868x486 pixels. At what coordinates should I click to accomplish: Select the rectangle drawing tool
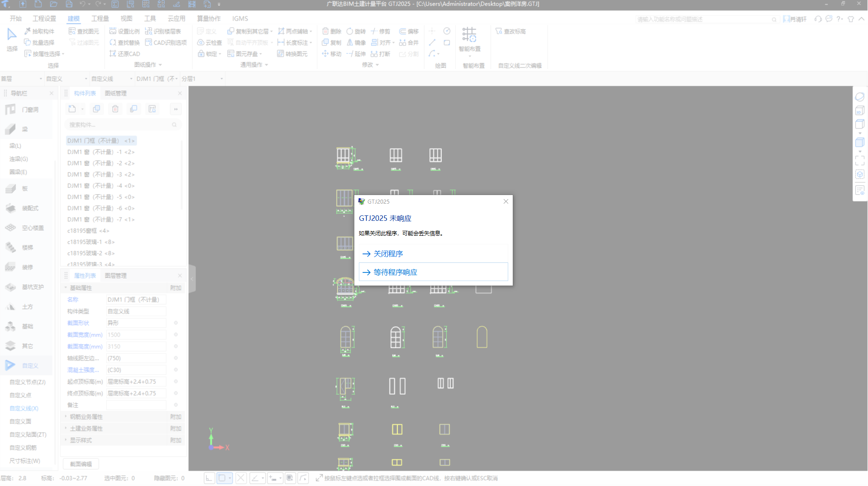point(447,43)
